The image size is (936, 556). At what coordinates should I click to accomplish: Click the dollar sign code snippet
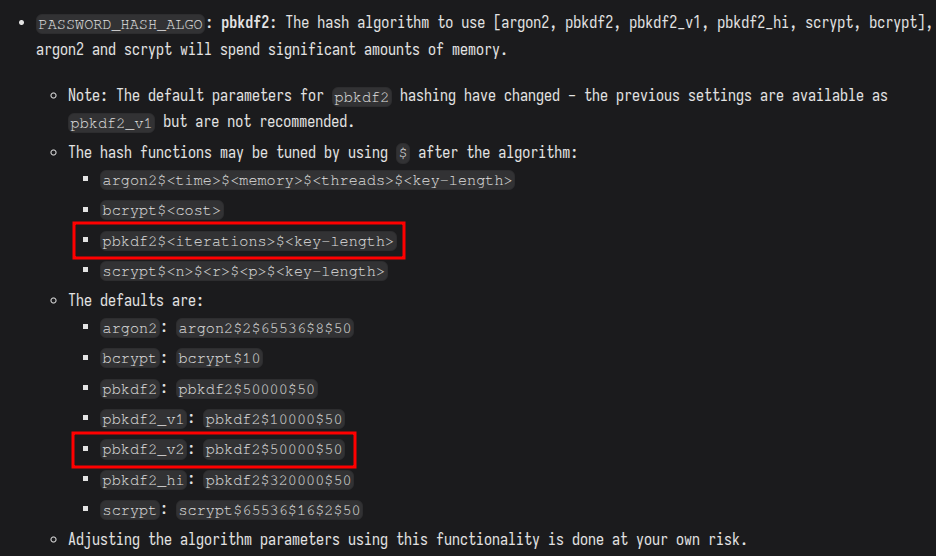pyautogui.click(x=403, y=153)
